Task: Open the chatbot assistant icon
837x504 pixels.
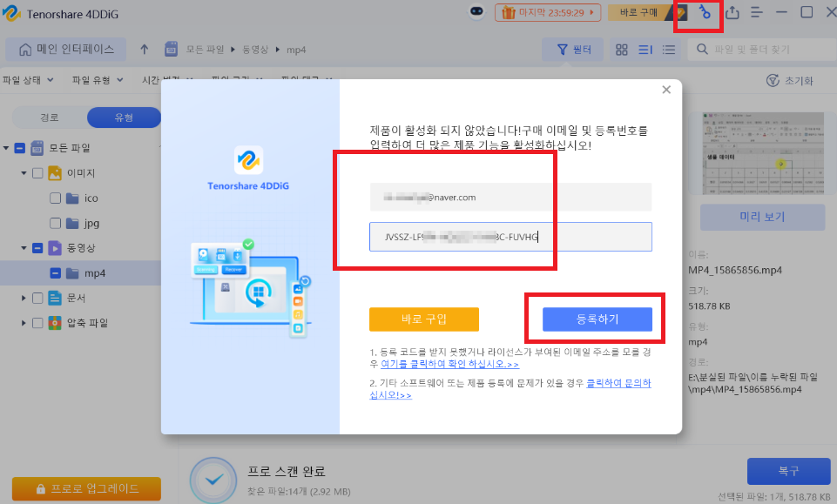Action: coord(476,11)
